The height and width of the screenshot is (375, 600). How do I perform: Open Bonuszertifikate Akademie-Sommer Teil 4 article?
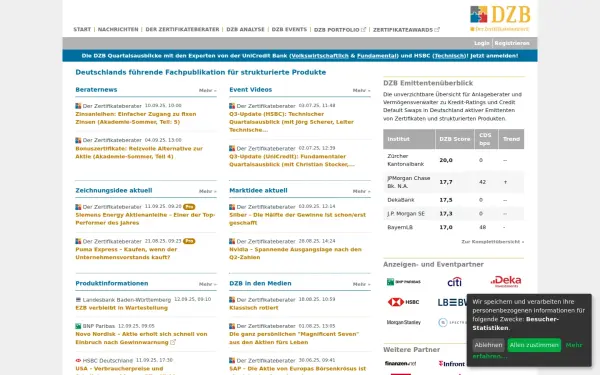tap(139, 152)
